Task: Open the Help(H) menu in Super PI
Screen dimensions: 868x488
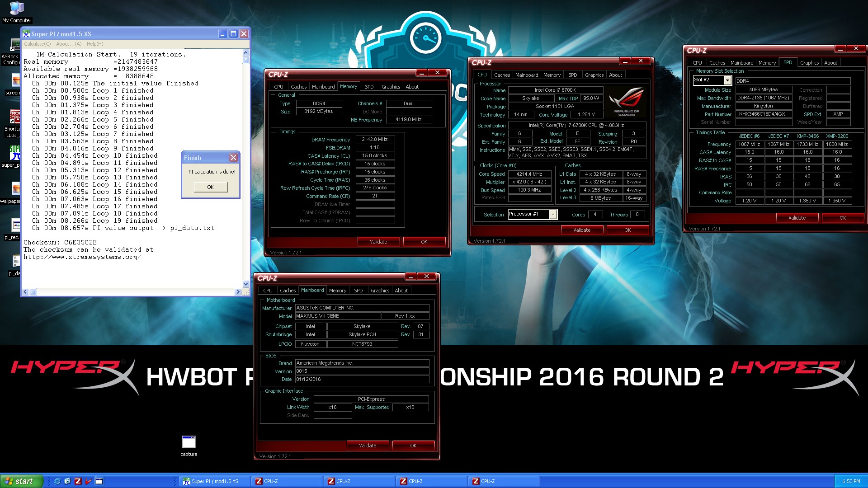Action: point(95,44)
